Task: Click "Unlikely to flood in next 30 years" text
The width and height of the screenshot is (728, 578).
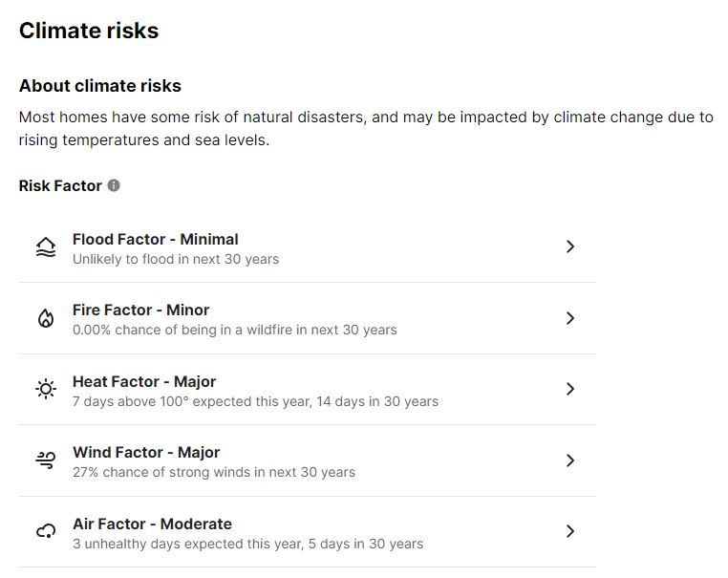Action: (176, 259)
